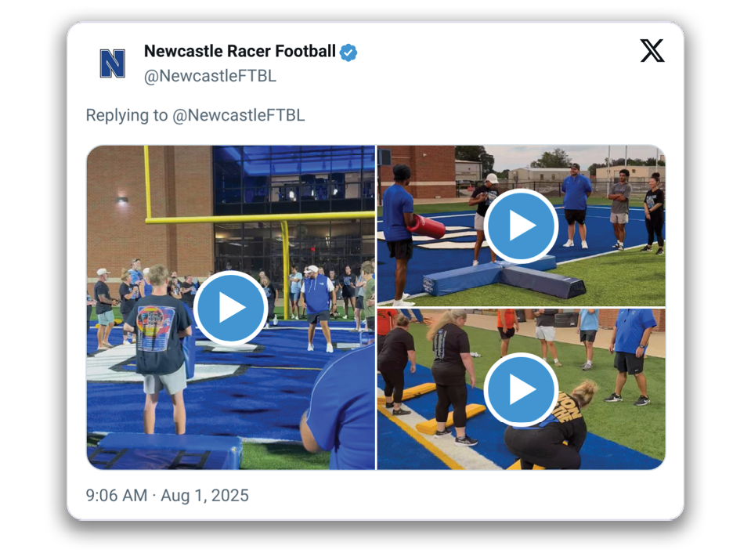Click the crouching woman in the black and gold shirt
Screen dimensions: 751x560
click(550, 425)
